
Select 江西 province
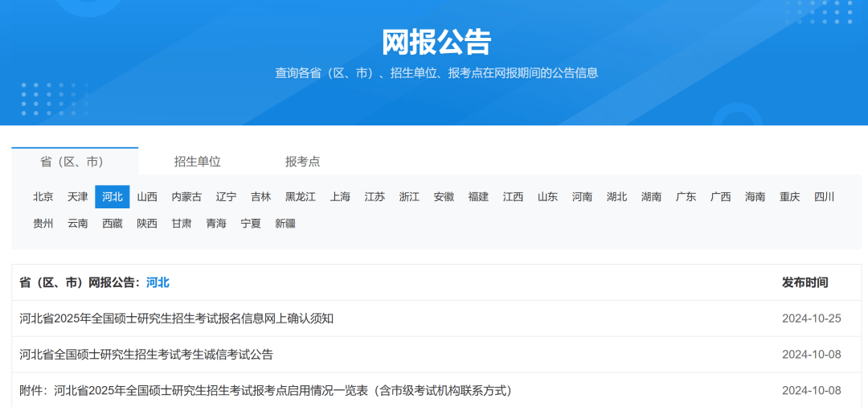click(x=513, y=196)
